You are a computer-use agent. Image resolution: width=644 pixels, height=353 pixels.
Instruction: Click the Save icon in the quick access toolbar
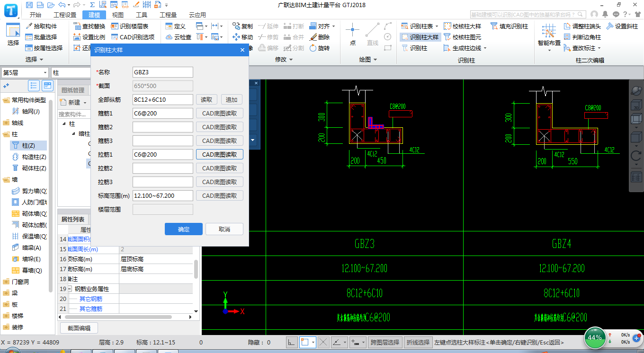[30, 5]
